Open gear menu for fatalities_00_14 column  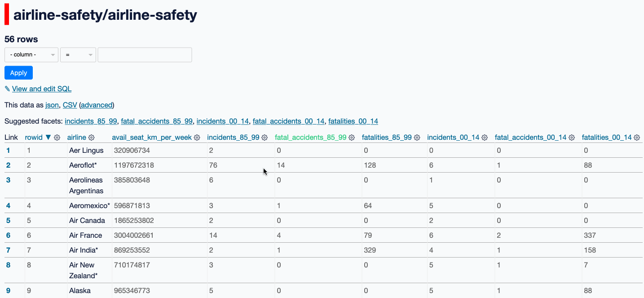click(x=637, y=138)
